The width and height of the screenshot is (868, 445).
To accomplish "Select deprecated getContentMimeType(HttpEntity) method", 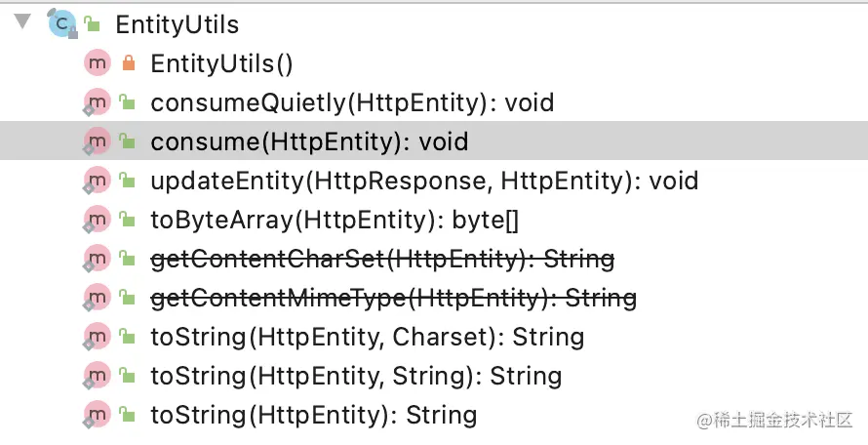I will 394,299.
